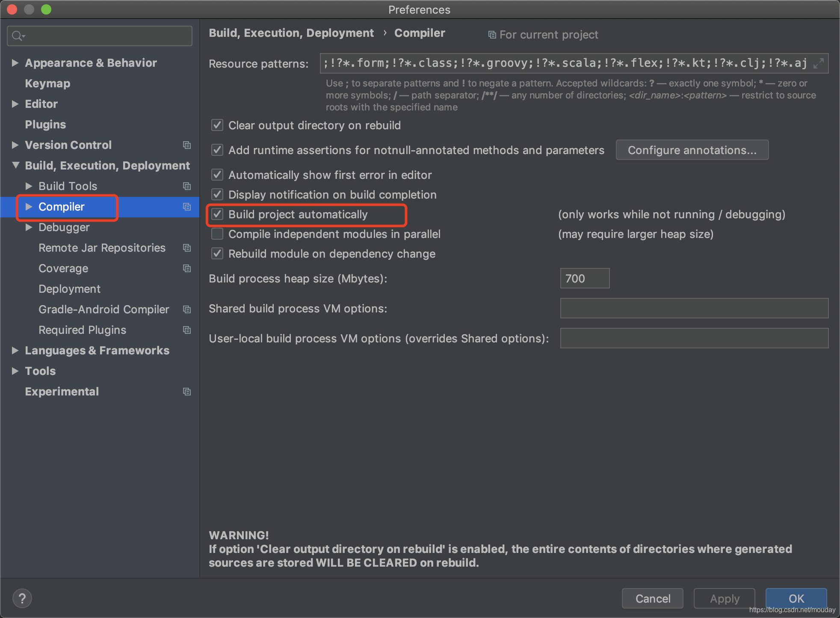
Task: Click project-level icon beside Version Control
Action: coord(187,145)
